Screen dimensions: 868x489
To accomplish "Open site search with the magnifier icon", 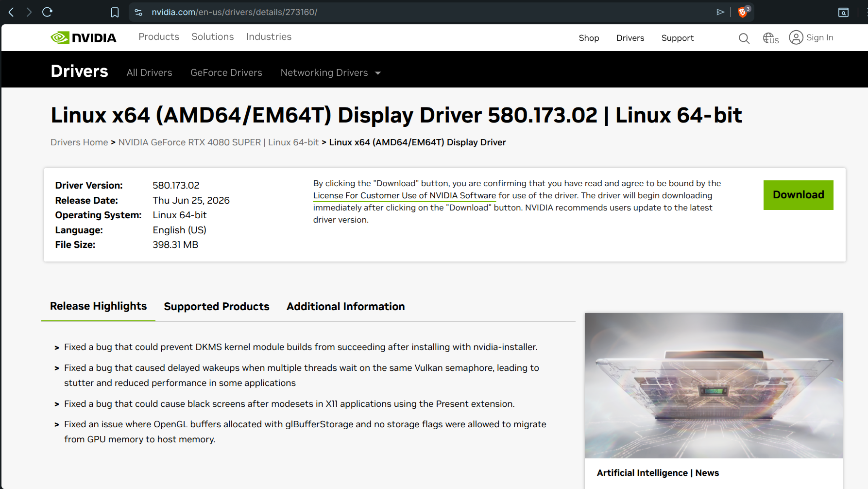I will pyautogui.click(x=744, y=38).
